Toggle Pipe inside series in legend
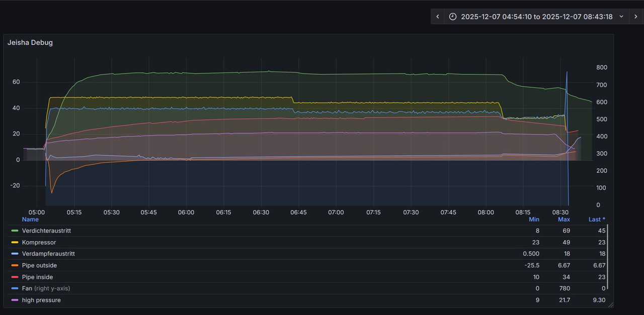644x315 pixels. tap(37, 277)
